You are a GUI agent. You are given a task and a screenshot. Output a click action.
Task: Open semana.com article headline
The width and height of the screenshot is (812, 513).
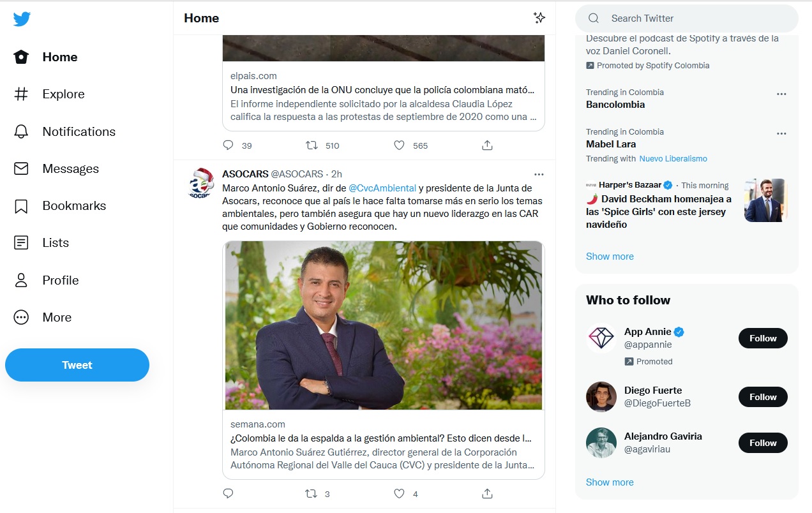point(381,438)
